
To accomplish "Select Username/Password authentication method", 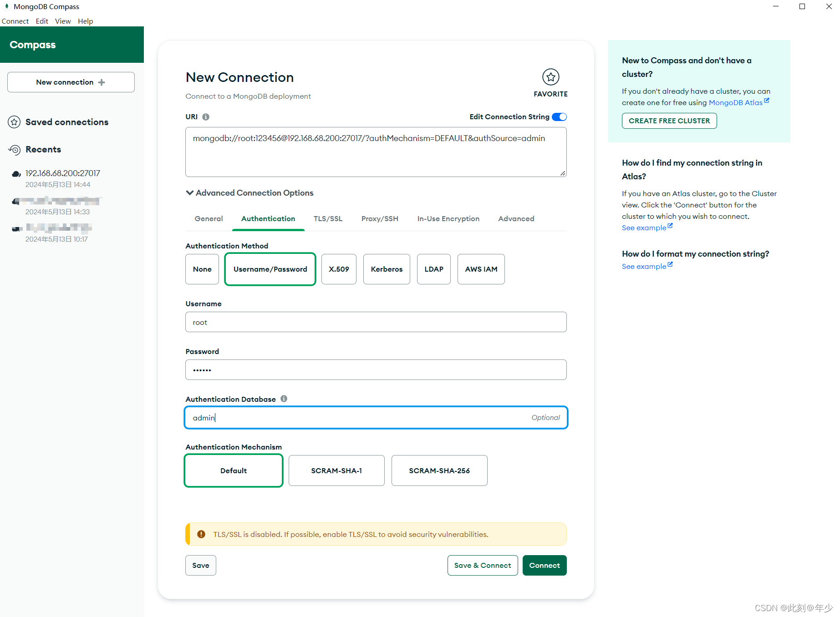I will pyautogui.click(x=270, y=269).
